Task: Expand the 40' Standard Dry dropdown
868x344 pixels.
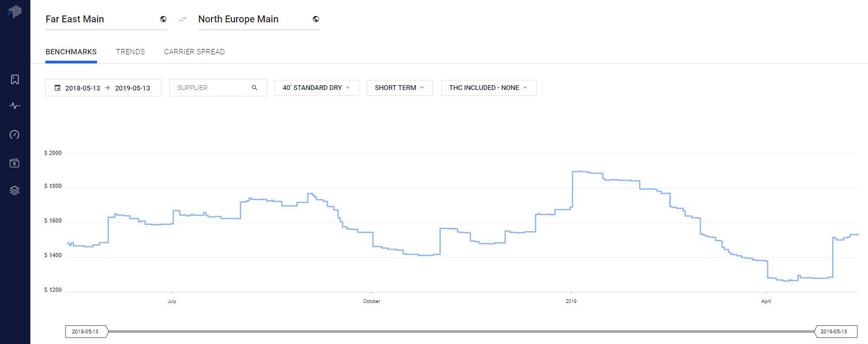Action: [x=317, y=88]
